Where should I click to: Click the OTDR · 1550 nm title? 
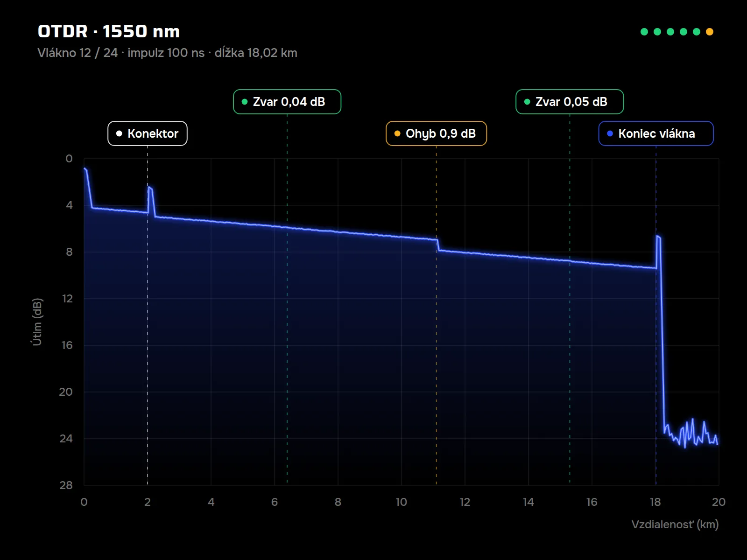[x=109, y=31]
